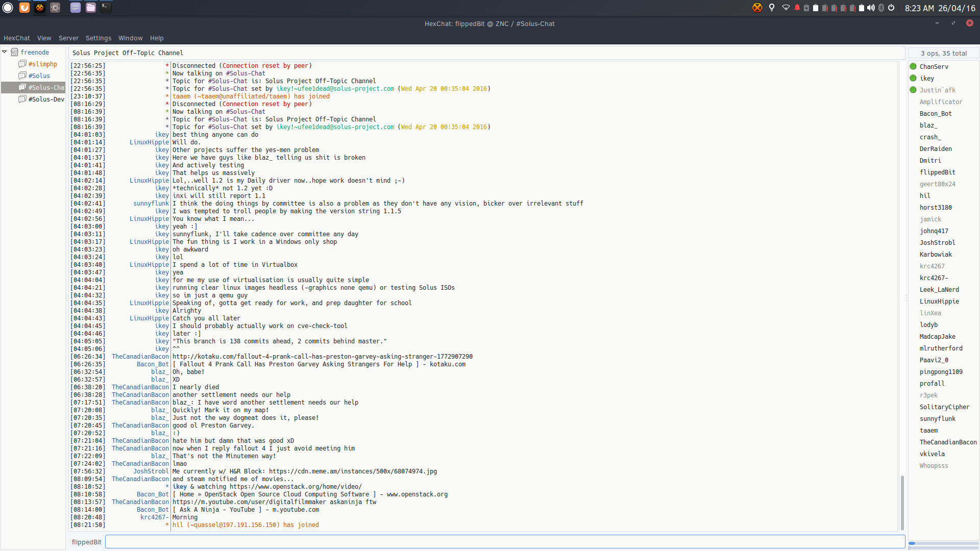The width and height of the screenshot is (980, 551).
Task: Select SolitaryCipher in the user list
Action: tap(945, 407)
